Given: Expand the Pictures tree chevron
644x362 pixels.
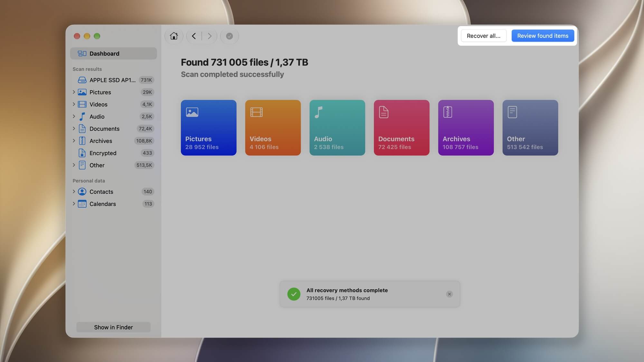Looking at the screenshot, I should [74, 92].
